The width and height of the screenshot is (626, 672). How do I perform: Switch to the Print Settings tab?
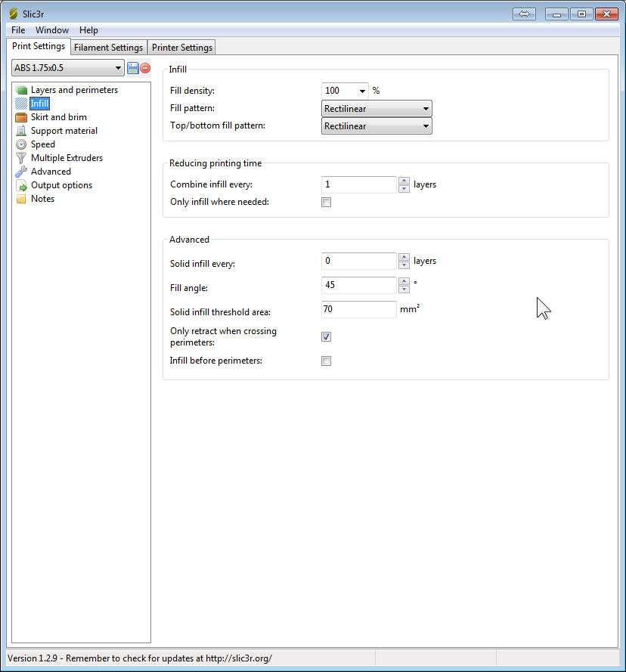pos(39,46)
